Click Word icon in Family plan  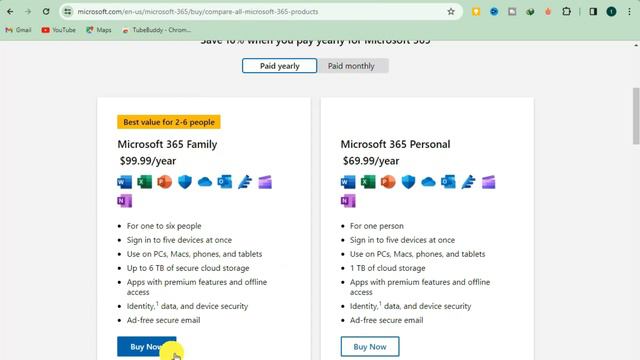coord(124,182)
